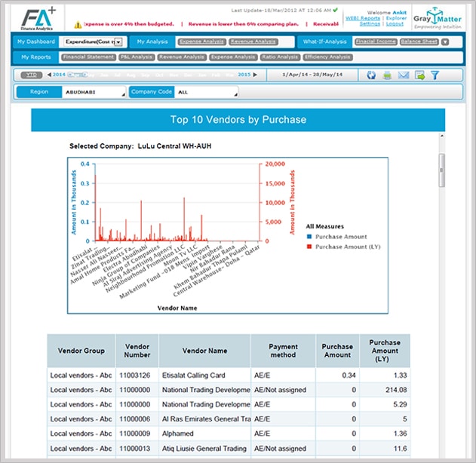Click the Purchase Amount (LY) column header
This screenshot has width=476, height=463.
pos(385,351)
